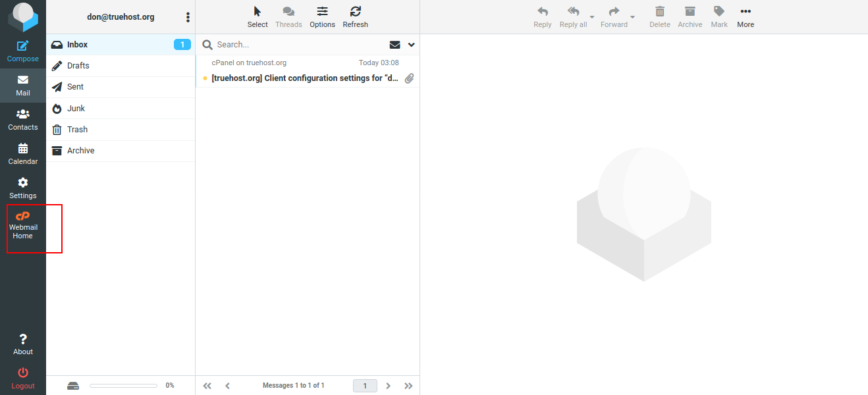Click the Reply all button
Viewport: 868px width, 395px height.
click(573, 17)
